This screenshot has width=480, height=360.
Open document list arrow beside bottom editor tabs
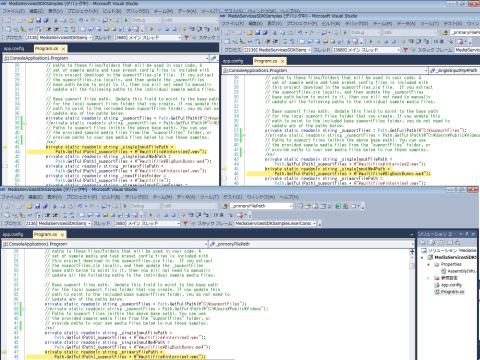tap(412, 235)
